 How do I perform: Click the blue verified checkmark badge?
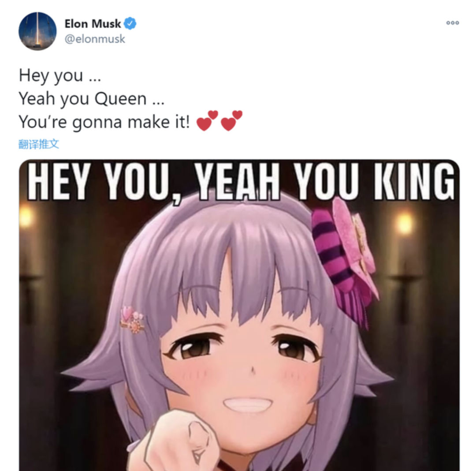click(x=130, y=23)
